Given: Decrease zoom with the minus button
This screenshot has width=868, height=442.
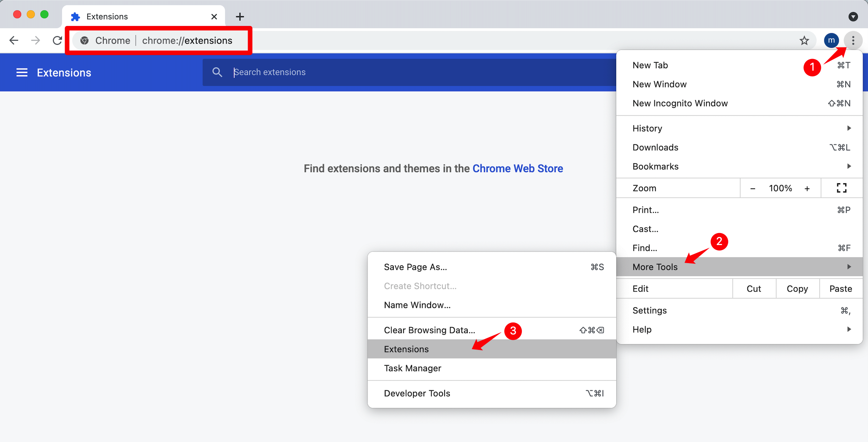Looking at the screenshot, I should [753, 188].
